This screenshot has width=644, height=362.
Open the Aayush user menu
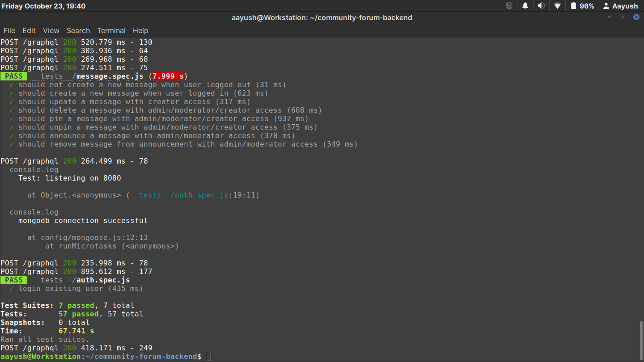tap(620, 6)
